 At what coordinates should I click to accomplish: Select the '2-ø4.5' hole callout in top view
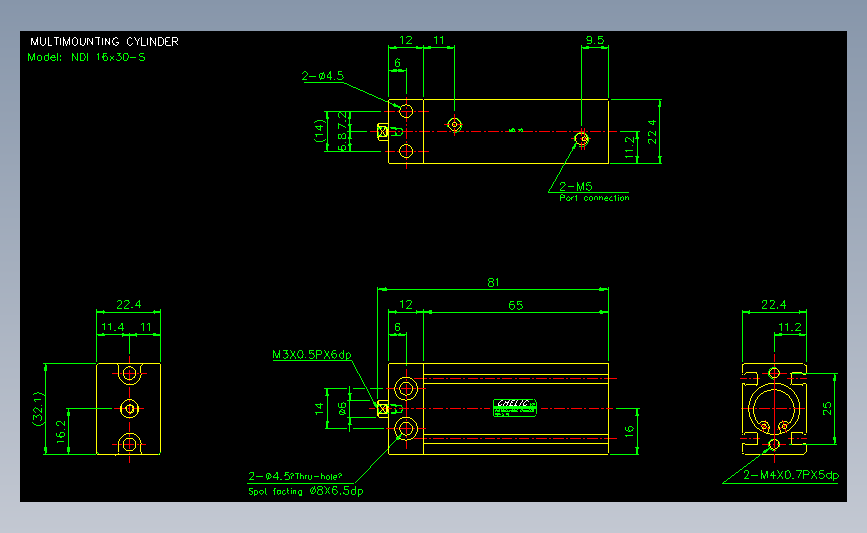[322, 76]
